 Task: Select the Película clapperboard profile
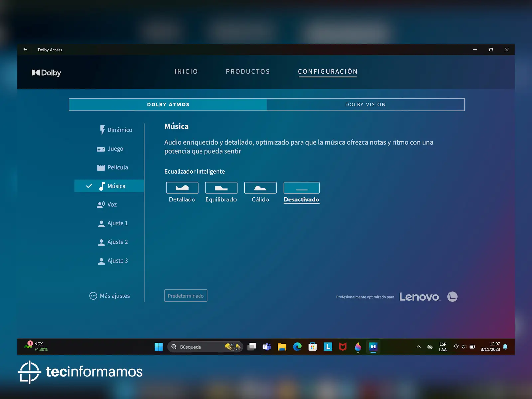pos(112,167)
